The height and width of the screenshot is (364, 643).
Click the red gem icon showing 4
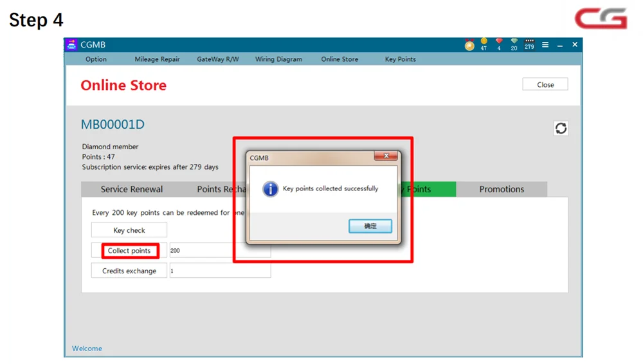pos(499,44)
